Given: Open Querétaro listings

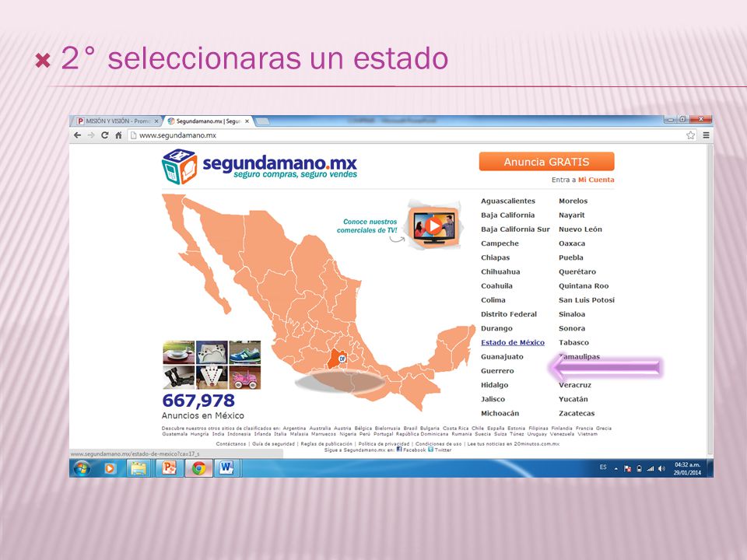Looking at the screenshot, I should coord(577,272).
